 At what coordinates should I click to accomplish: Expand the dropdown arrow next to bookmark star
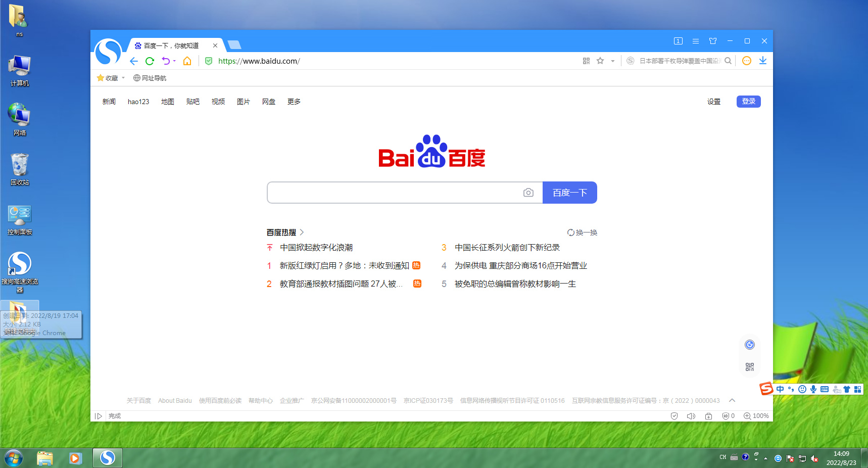[613, 61]
